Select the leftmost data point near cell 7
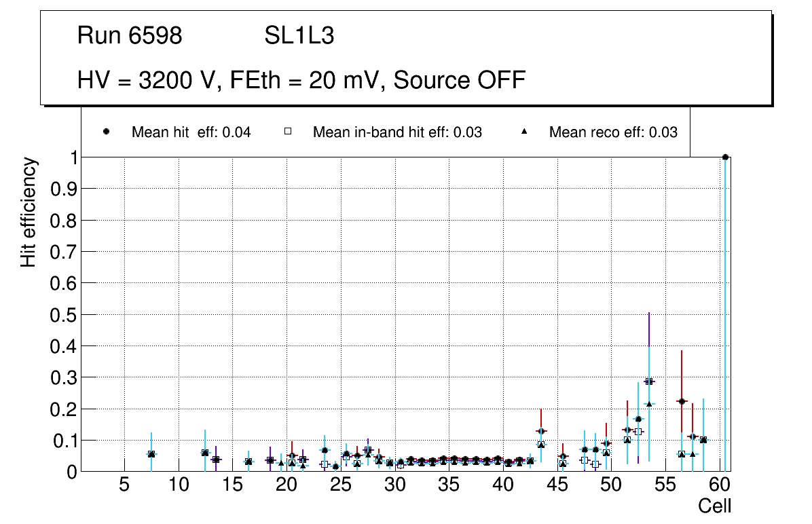Screen dimensions: 812x524 (151, 454)
